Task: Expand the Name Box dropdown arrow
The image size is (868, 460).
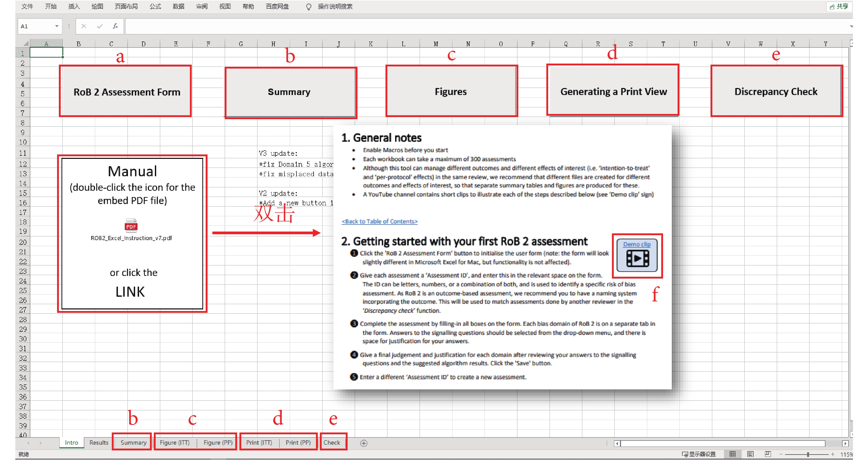Action: 57,26
